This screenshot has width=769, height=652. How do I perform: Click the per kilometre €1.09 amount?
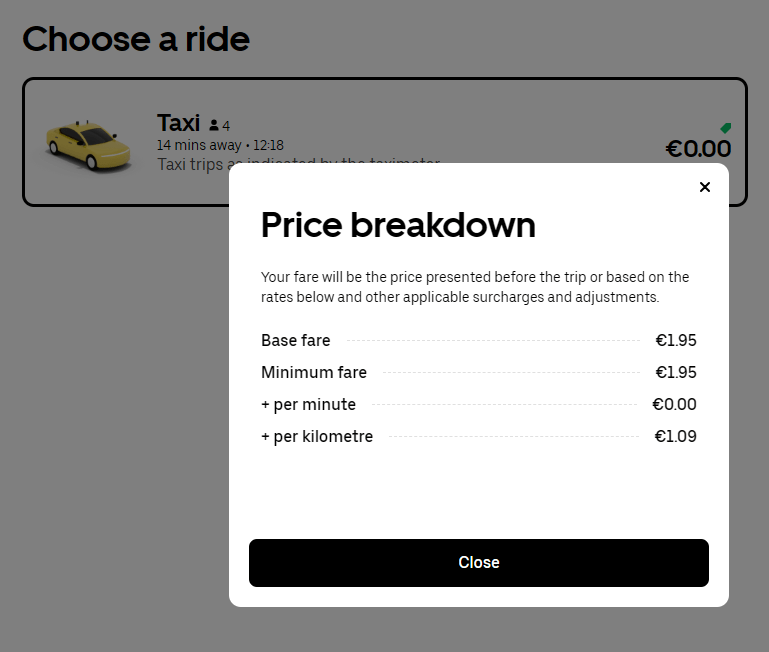tap(676, 436)
